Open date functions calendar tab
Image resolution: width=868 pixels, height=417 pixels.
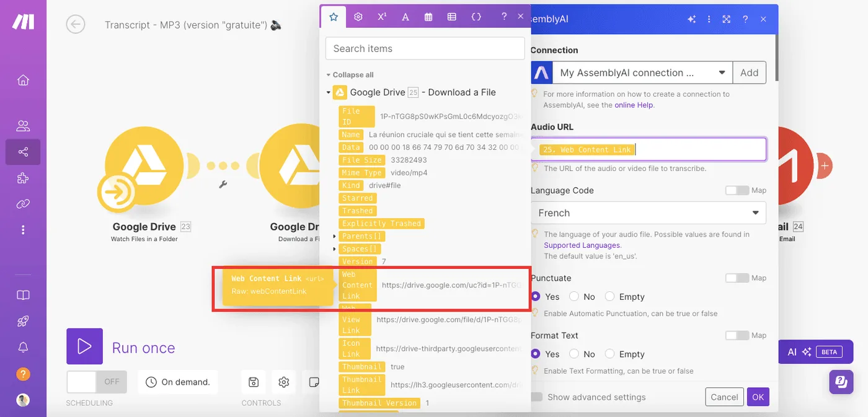pos(428,17)
